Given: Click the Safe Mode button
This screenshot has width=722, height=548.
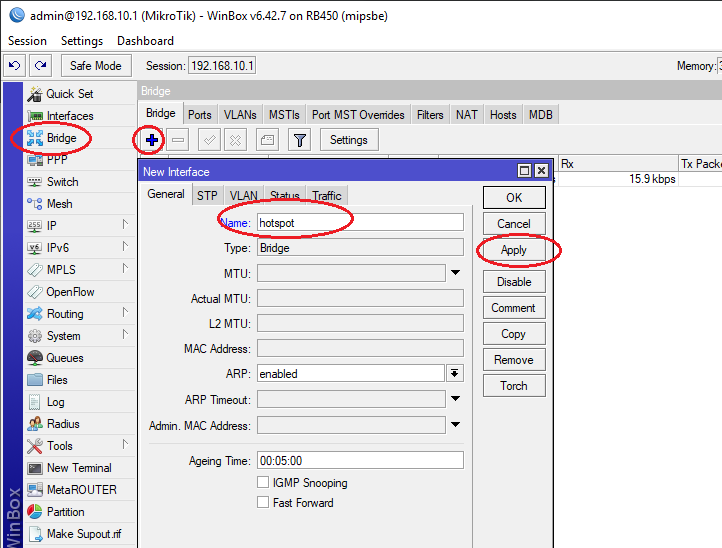Looking at the screenshot, I should click(96, 66).
